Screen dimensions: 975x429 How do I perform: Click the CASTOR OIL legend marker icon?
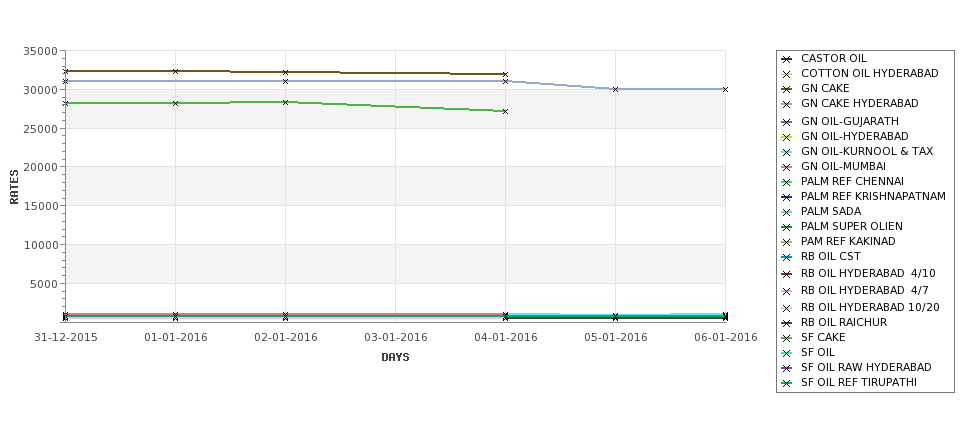(x=787, y=59)
